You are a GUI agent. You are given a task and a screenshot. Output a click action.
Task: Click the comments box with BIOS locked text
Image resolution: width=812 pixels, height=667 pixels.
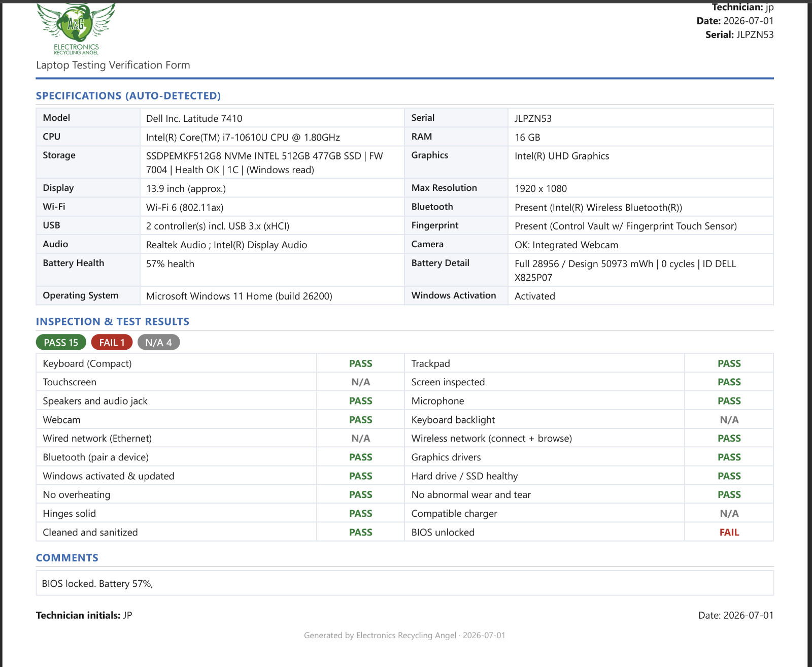404,583
